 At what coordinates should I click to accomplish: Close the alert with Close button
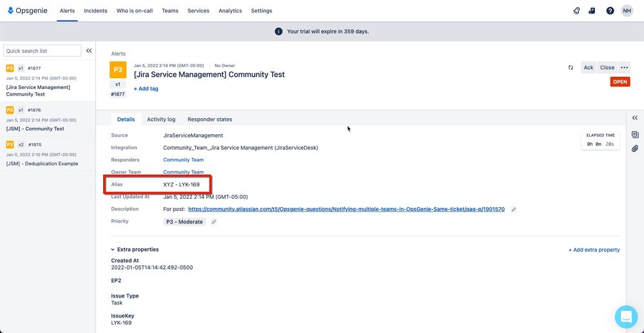pos(607,67)
